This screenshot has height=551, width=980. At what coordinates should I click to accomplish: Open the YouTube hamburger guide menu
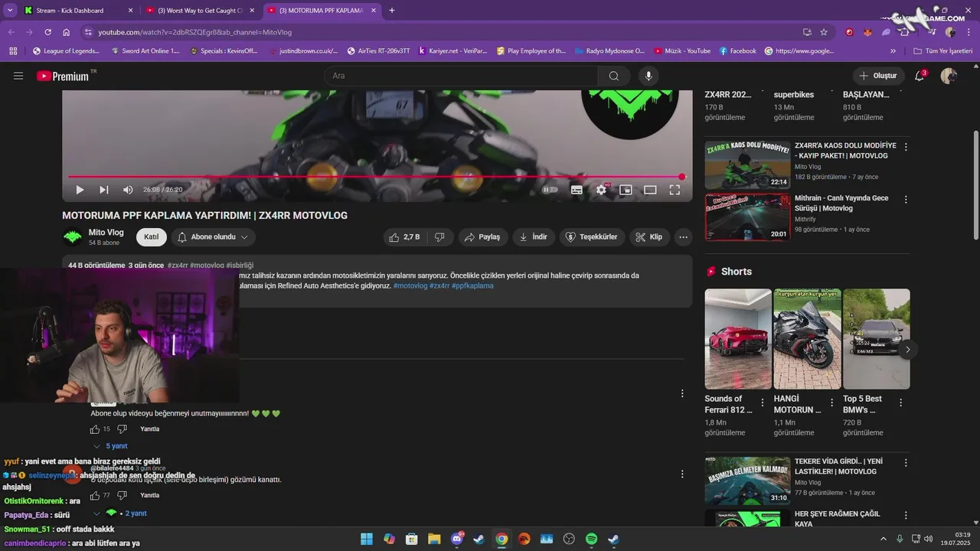click(x=18, y=76)
